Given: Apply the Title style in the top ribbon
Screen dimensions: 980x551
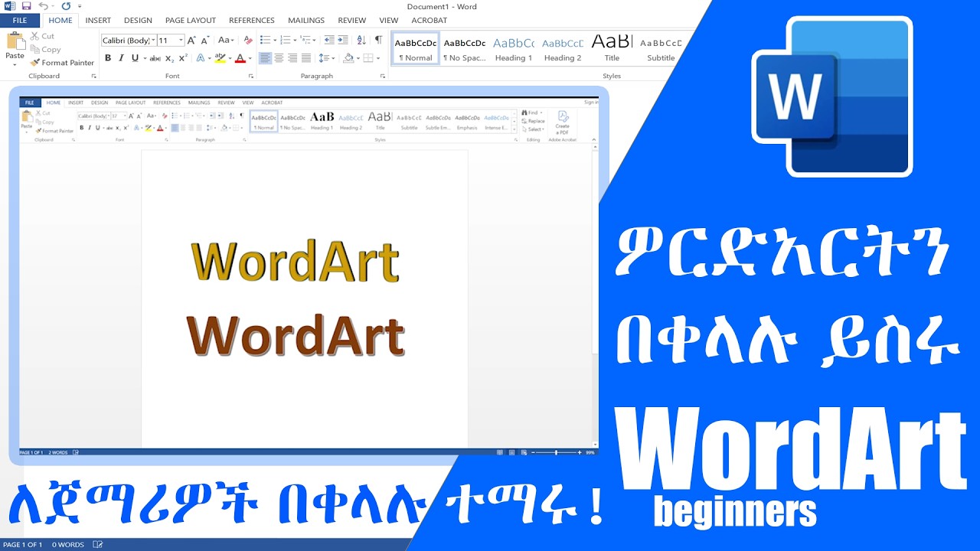Looking at the screenshot, I should pyautogui.click(x=612, y=48).
